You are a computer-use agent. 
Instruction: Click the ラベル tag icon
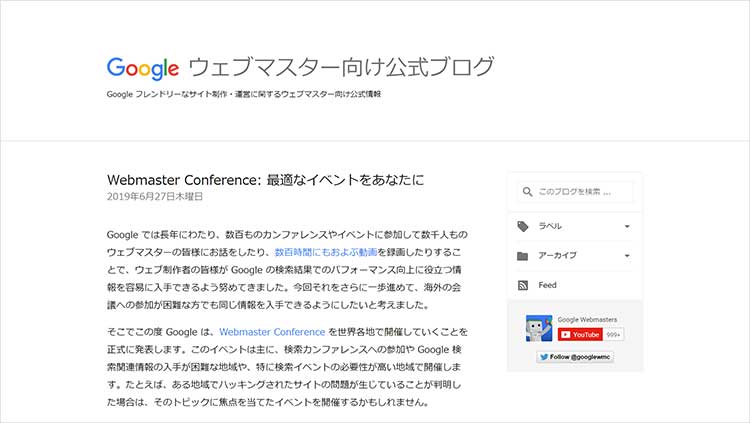click(523, 226)
